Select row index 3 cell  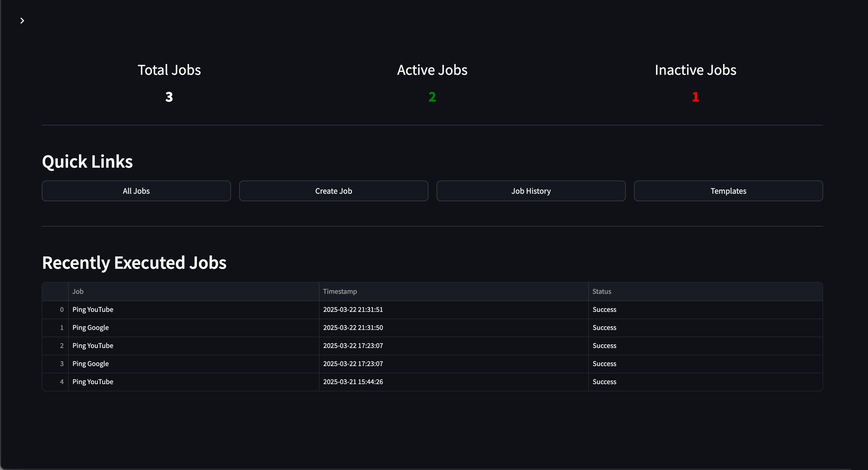point(62,364)
